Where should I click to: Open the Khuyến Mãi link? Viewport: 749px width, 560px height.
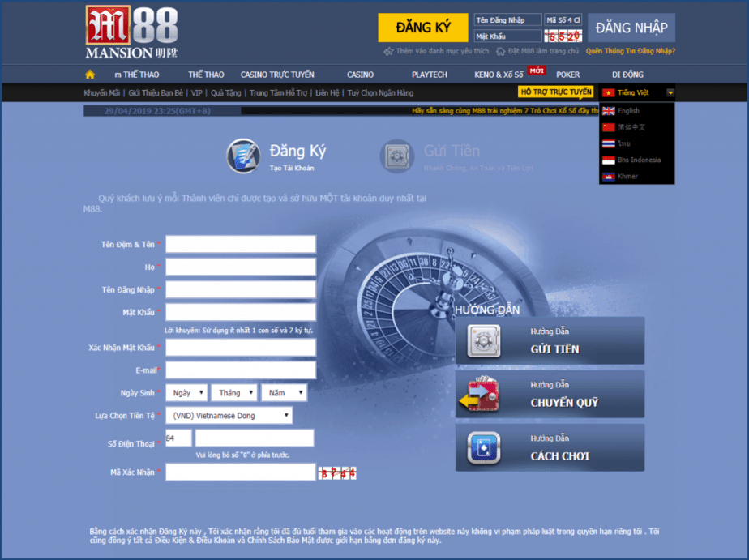(x=102, y=92)
